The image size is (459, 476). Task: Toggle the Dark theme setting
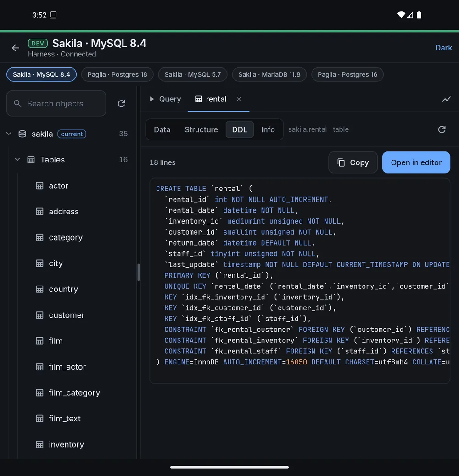[x=443, y=48]
